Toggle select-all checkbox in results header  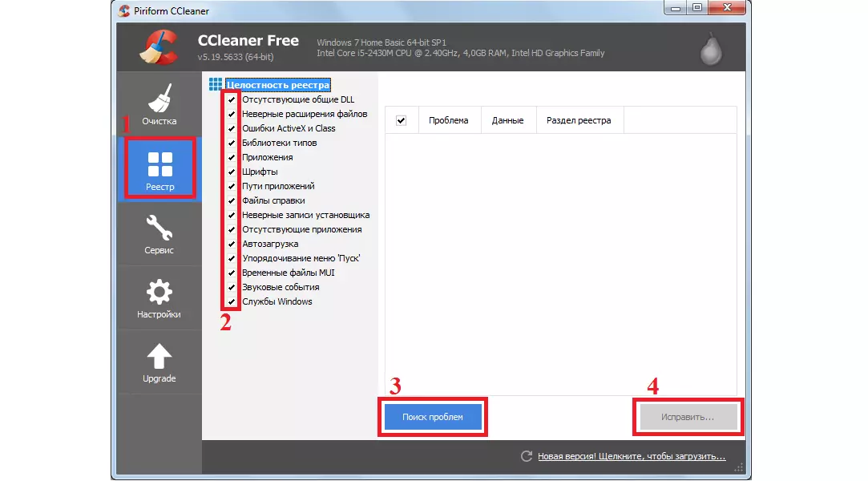(x=402, y=120)
